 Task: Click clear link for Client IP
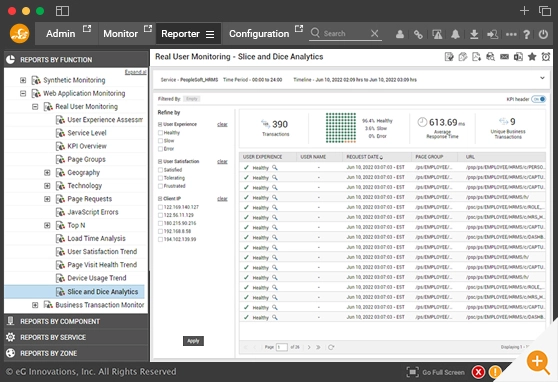pyautogui.click(x=222, y=199)
